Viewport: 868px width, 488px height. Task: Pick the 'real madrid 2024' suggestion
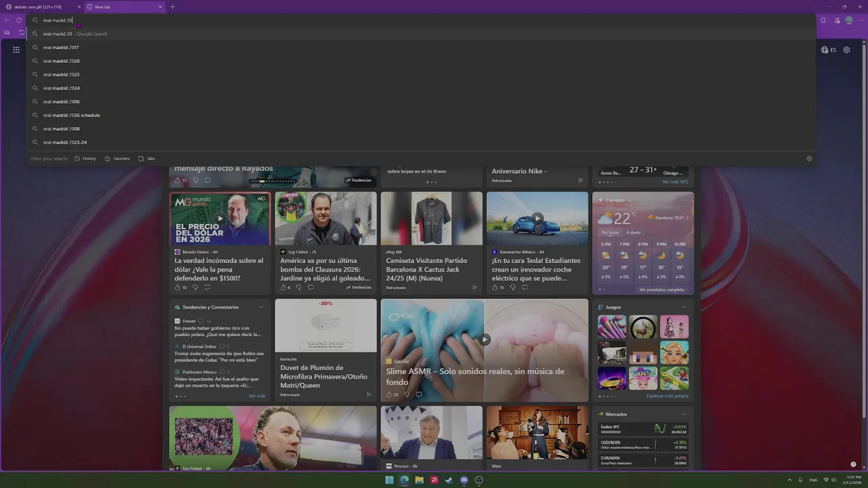click(420, 88)
